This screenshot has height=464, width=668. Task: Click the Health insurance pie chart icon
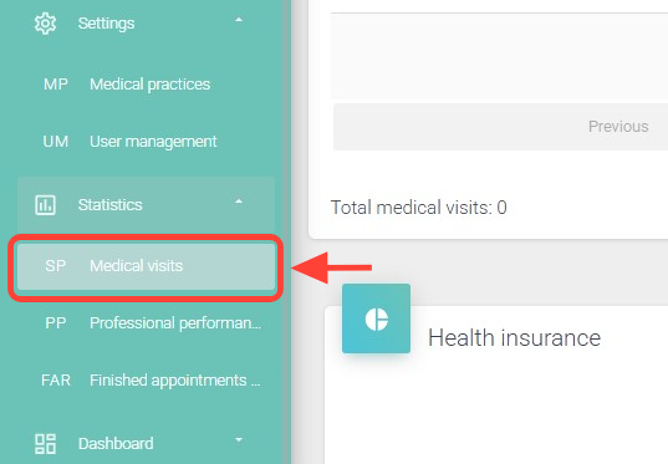click(x=376, y=319)
